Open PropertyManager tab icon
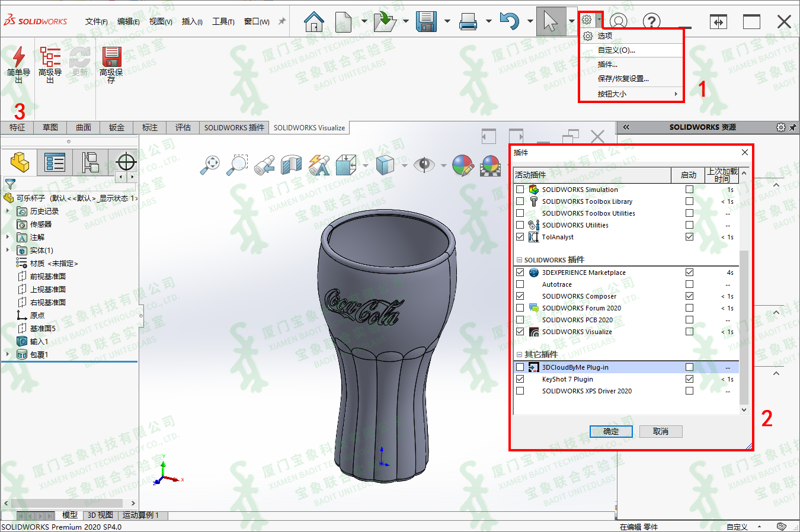Image resolution: width=800 pixels, height=532 pixels. pos(55,162)
